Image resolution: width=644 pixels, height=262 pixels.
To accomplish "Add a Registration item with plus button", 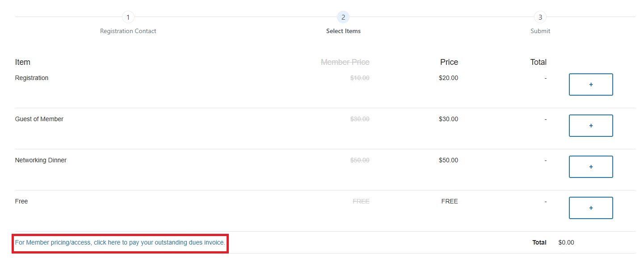I will [590, 85].
